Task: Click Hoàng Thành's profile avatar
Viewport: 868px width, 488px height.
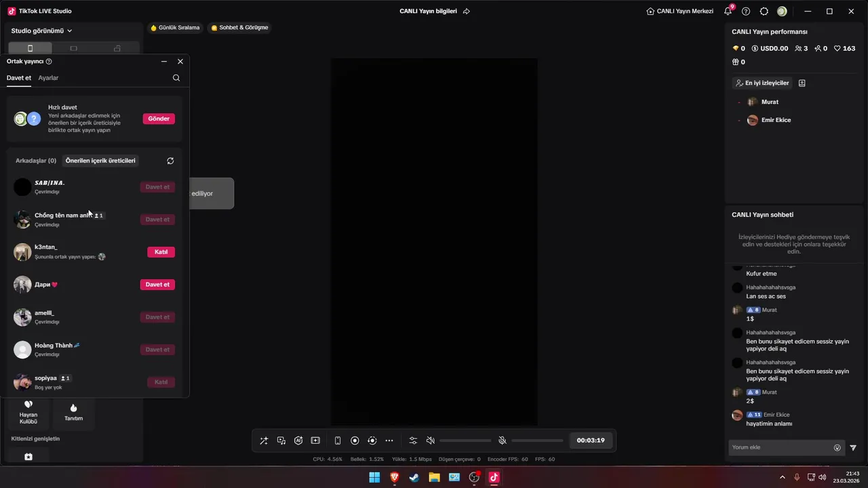Action: point(23,350)
